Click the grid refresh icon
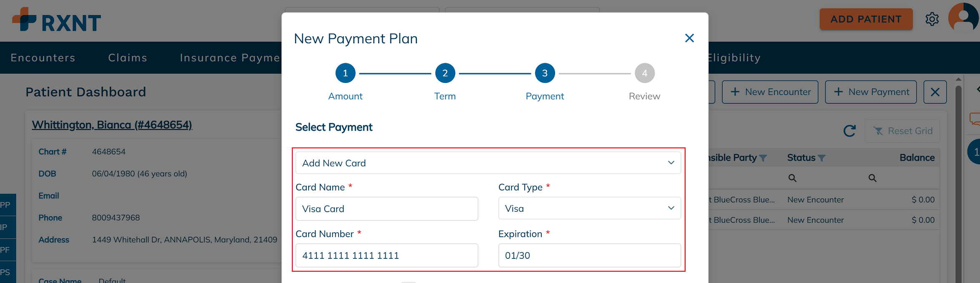 click(849, 131)
